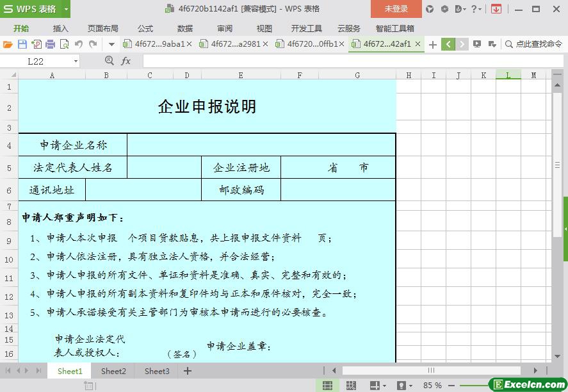
Task: Click the insert function fx icon
Action: pyautogui.click(x=126, y=61)
